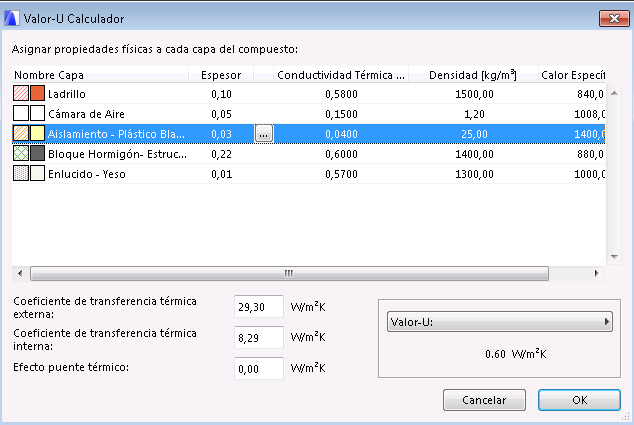Screen dimensions: 634x425
Task: Select the Ladrillo layer name
Action: (x=67, y=94)
